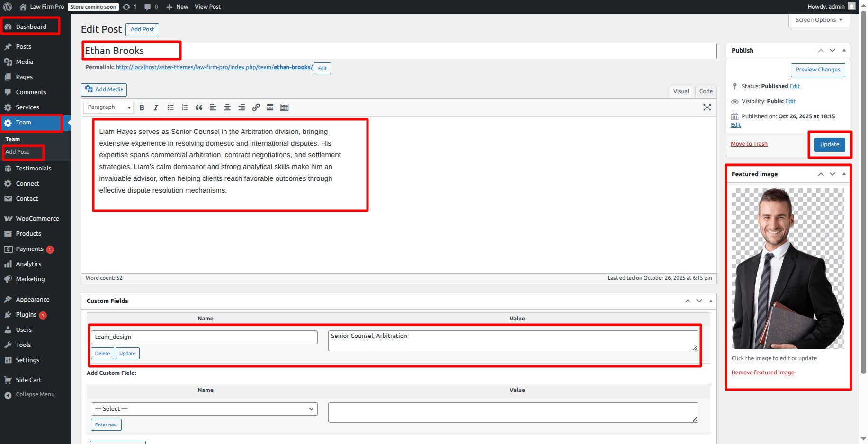Toggle the editor toolbar kitchen sink
Viewport: 868px width, 444px height.
click(284, 107)
